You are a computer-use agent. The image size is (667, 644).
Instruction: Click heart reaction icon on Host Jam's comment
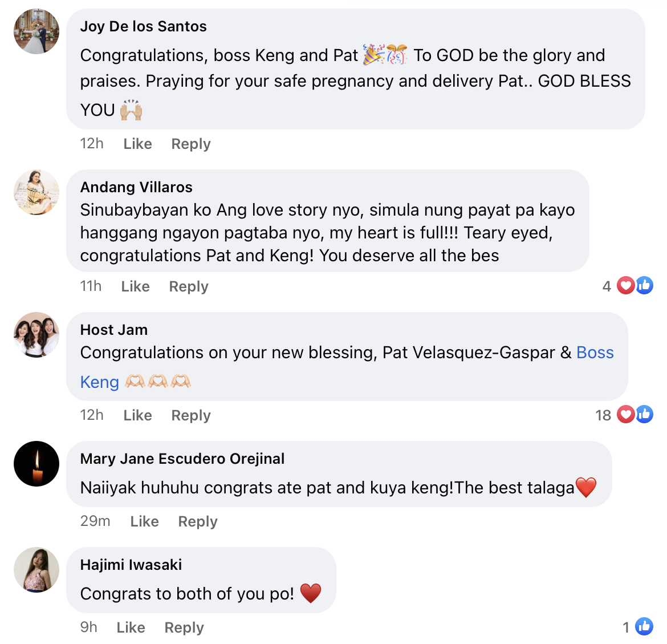click(x=626, y=415)
